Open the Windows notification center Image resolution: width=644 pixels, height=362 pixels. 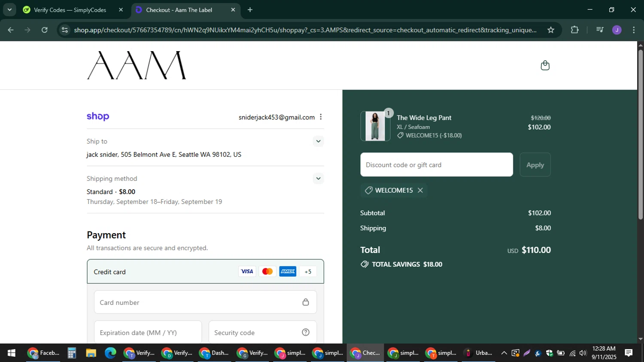[x=629, y=353]
